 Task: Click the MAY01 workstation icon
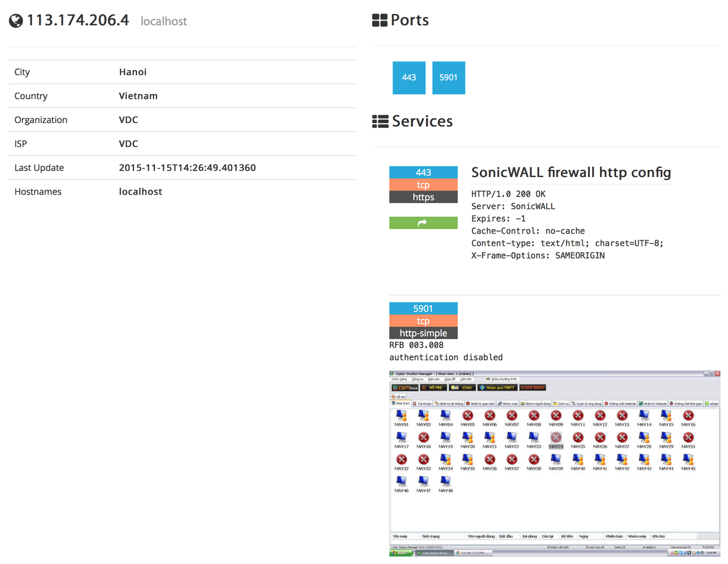[402, 415]
